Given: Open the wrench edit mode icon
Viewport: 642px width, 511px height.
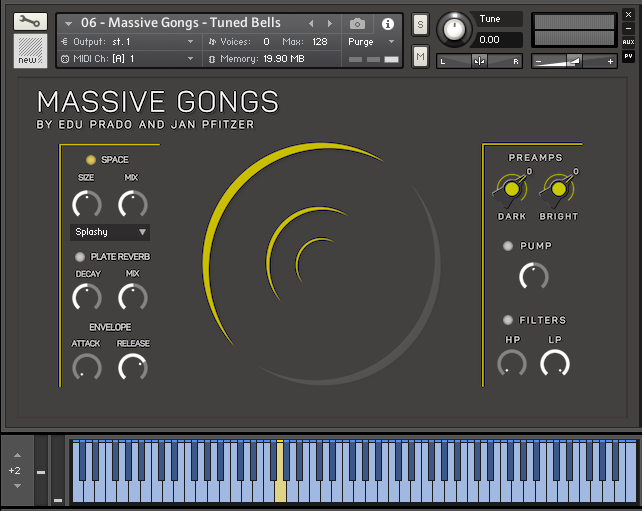Looking at the screenshot, I should click(30, 20).
